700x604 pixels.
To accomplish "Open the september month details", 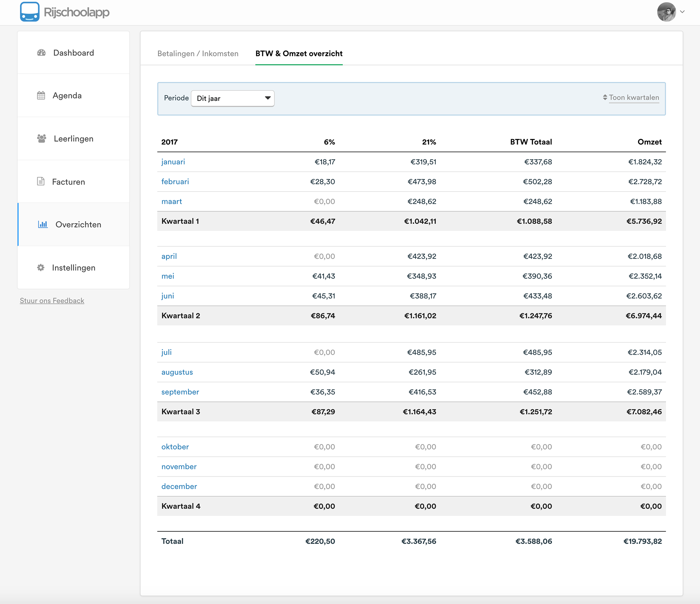I will coord(180,392).
